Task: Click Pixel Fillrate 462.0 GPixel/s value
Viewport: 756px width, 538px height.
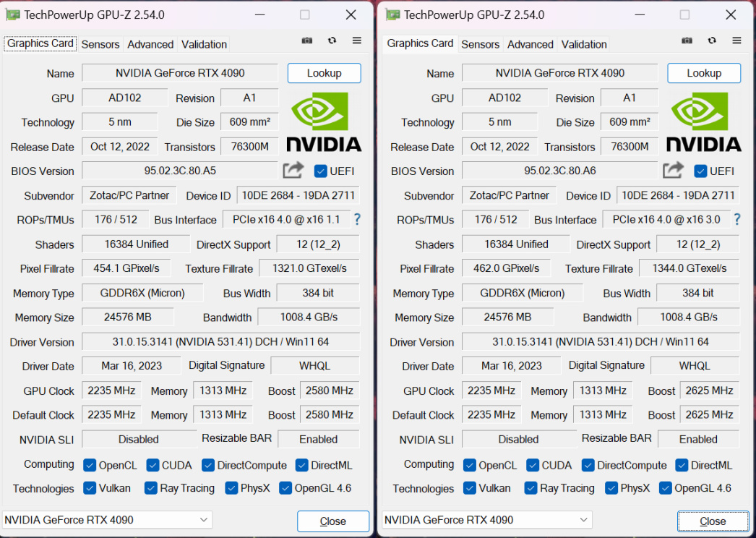Action: 506,268
